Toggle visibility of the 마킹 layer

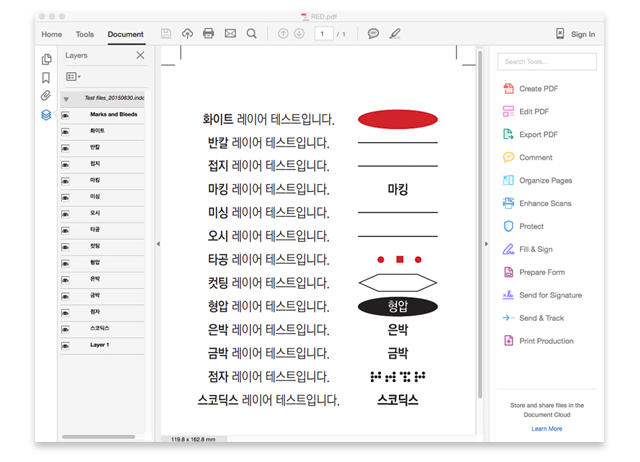tap(65, 182)
